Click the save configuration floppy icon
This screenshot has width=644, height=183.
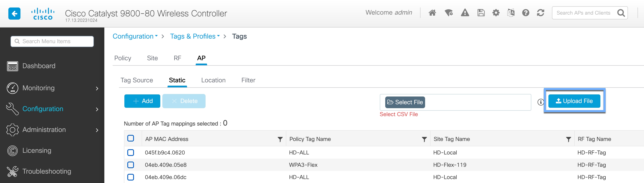pos(481,13)
